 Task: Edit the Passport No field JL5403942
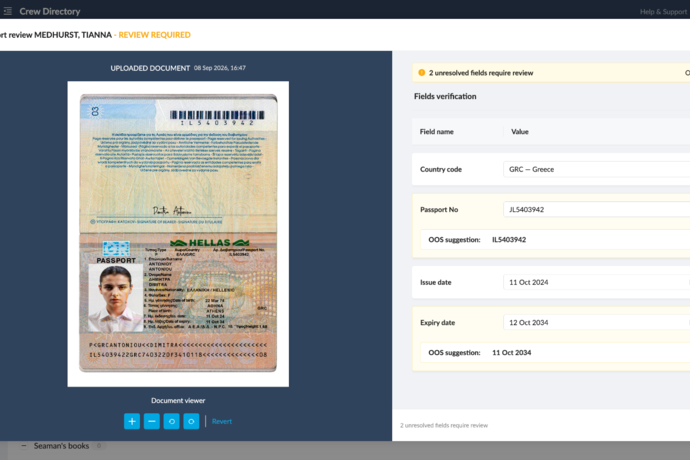596,210
